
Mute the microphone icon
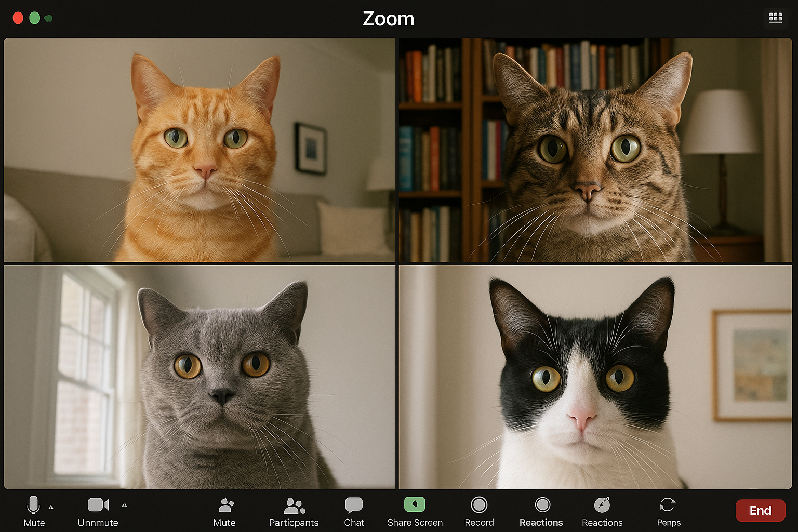click(33, 504)
